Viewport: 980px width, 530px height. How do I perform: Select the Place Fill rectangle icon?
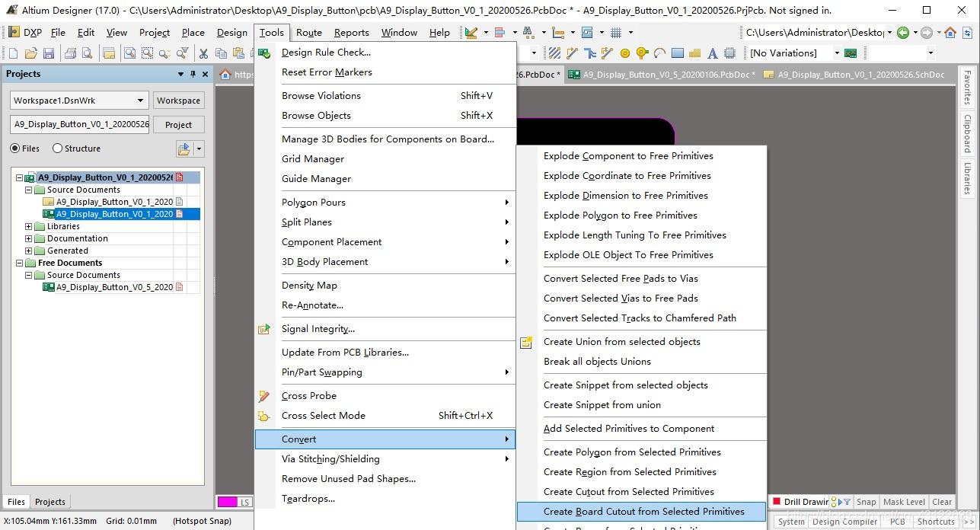click(x=677, y=53)
